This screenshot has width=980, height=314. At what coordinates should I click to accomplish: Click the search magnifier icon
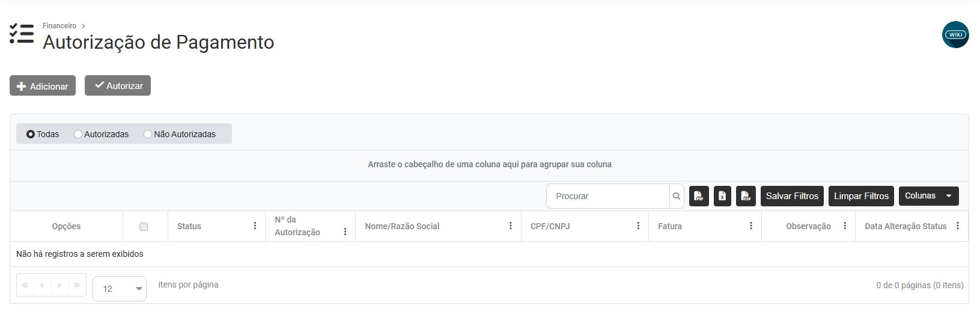(677, 196)
